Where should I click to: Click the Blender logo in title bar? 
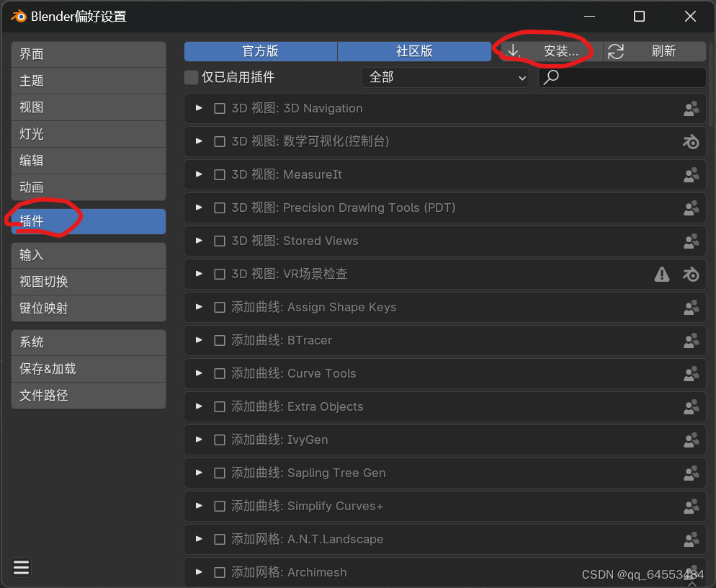19,17
